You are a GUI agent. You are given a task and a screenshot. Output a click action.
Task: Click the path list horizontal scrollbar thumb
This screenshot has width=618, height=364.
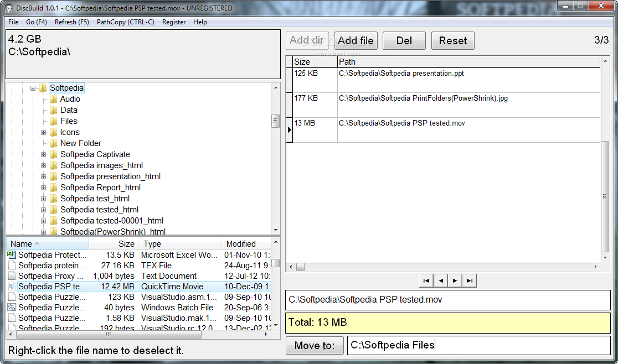[300, 267]
